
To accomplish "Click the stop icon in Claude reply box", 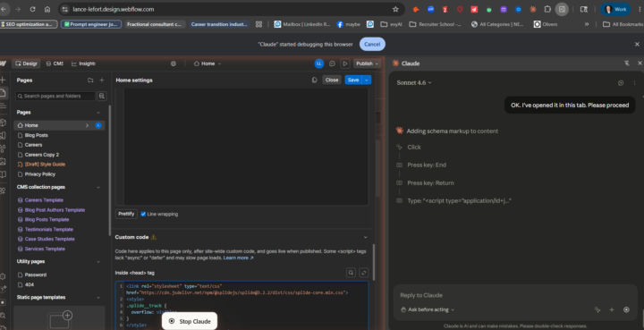I will [626, 310].
